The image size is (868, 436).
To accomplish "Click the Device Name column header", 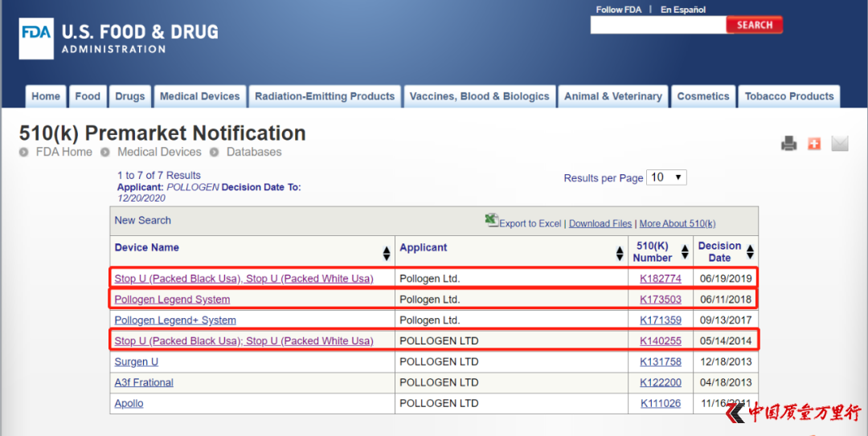I will (x=147, y=247).
